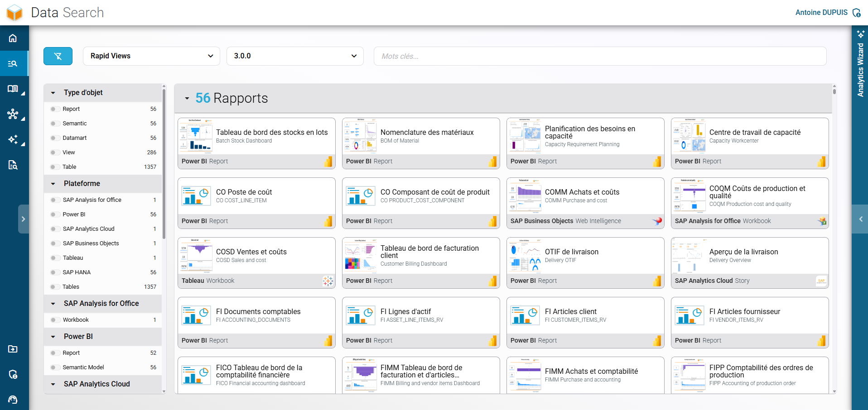
Task: Collapse the Plateforme filter section
Action: click(x=53, y=184)
